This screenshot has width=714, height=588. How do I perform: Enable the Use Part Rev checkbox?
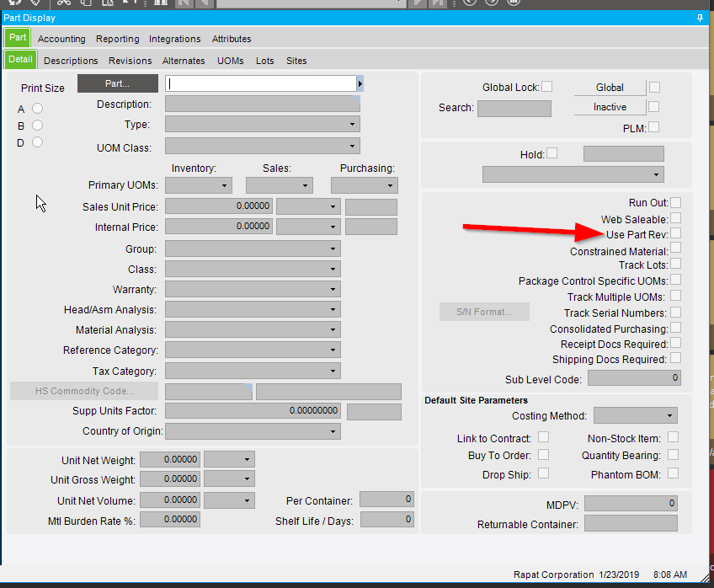coord(675,233)
